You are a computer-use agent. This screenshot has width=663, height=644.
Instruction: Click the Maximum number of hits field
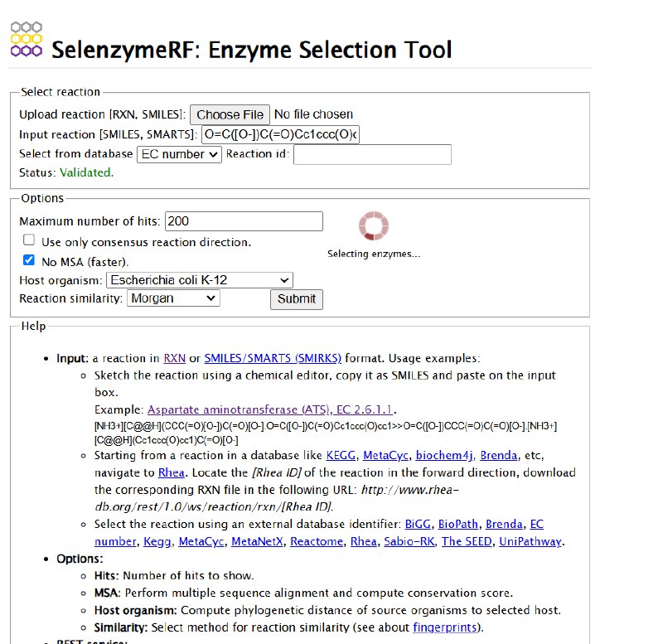point(244,221)
